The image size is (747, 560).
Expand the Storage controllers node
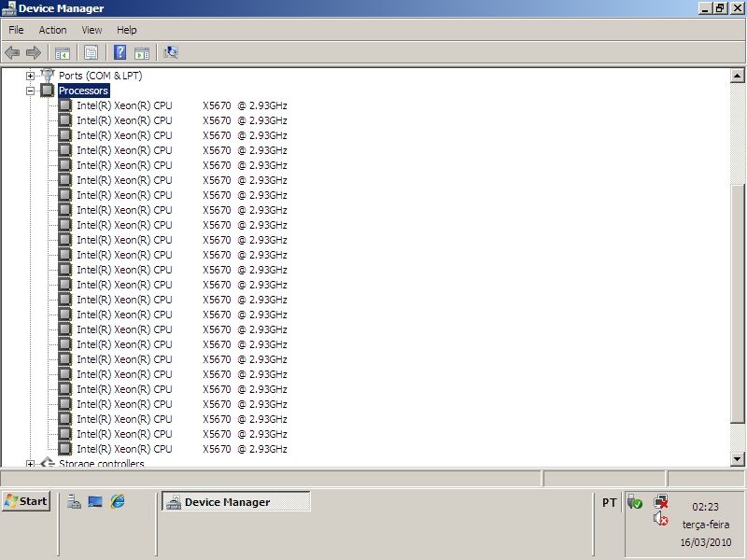(30, 463)
